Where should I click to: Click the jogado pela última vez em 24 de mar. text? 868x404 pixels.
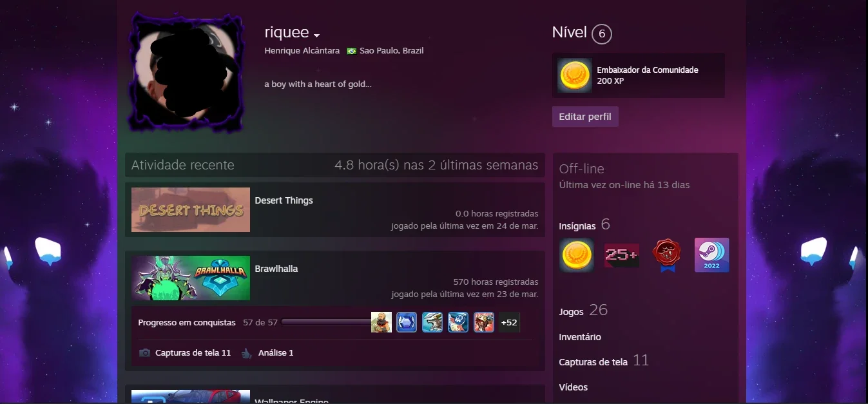tap(465, 226)
